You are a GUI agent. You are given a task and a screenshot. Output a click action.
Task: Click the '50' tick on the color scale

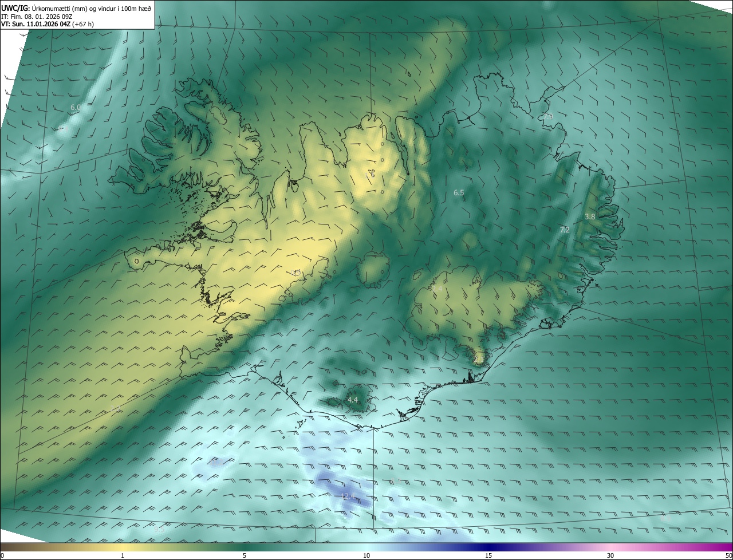(x=728, y=555)
